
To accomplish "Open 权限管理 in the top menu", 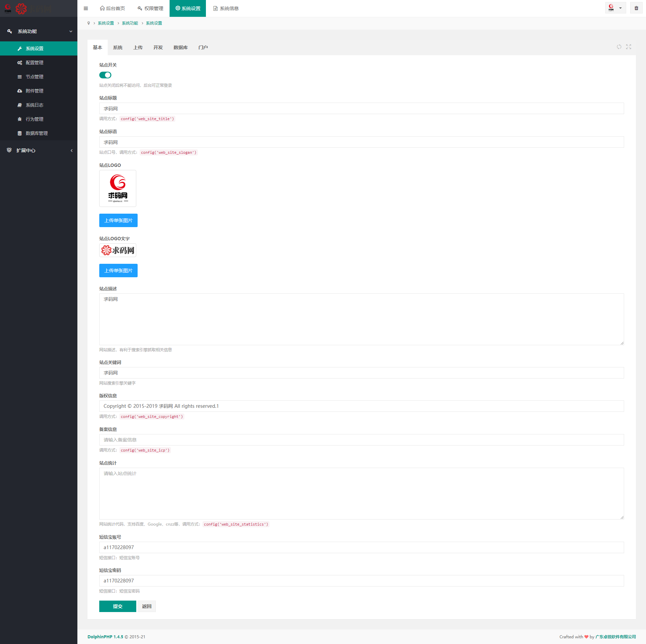I will pyautogui.click(x=150, y=8).
